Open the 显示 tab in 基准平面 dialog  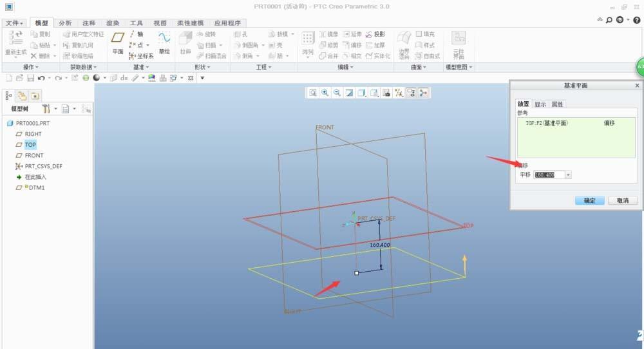coord(540,104)
